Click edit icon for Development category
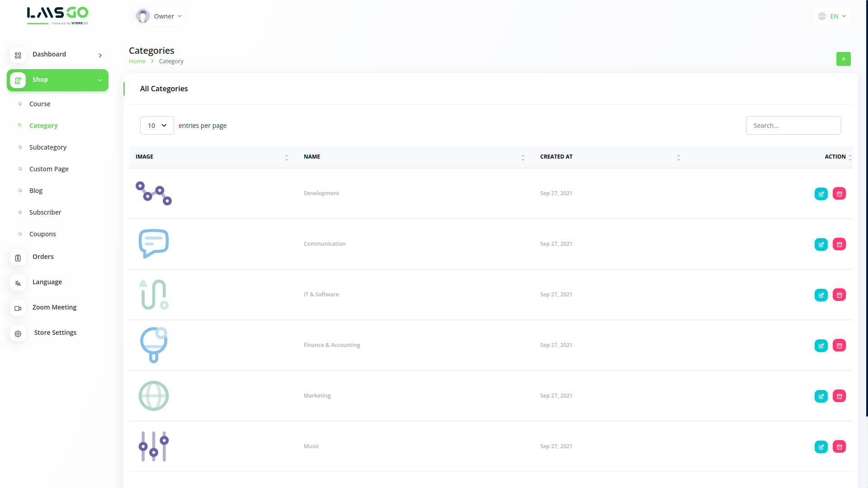 (821, 194)
